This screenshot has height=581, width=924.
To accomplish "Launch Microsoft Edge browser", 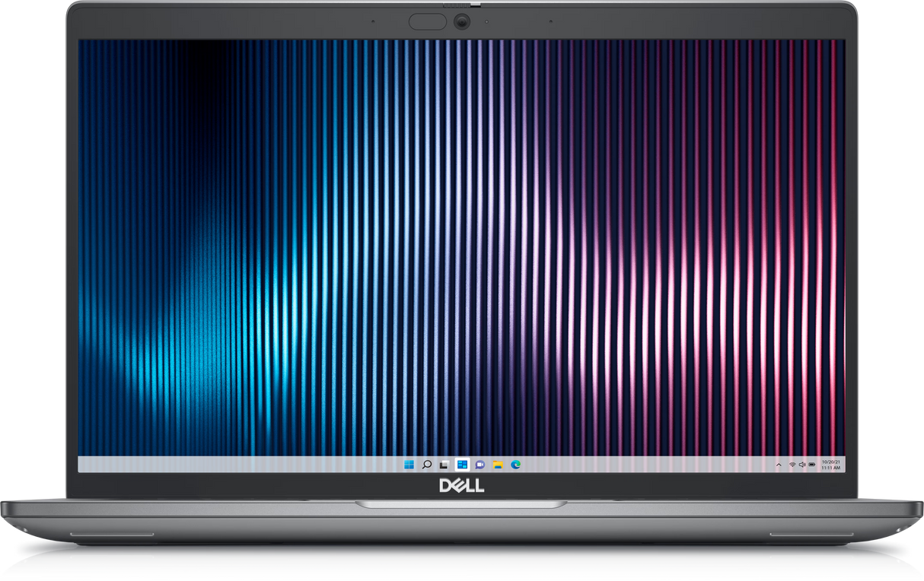I will click(515, 464).
